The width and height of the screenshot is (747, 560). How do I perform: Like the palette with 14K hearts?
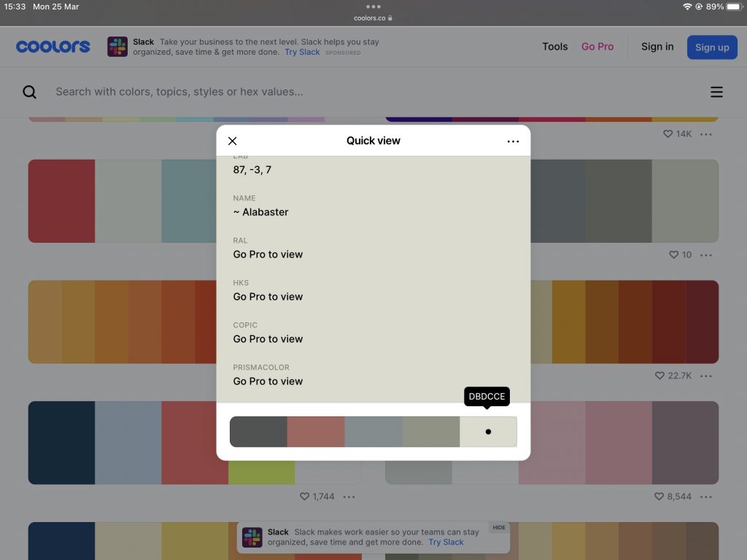pyautogui.click(x=668, y=134)
